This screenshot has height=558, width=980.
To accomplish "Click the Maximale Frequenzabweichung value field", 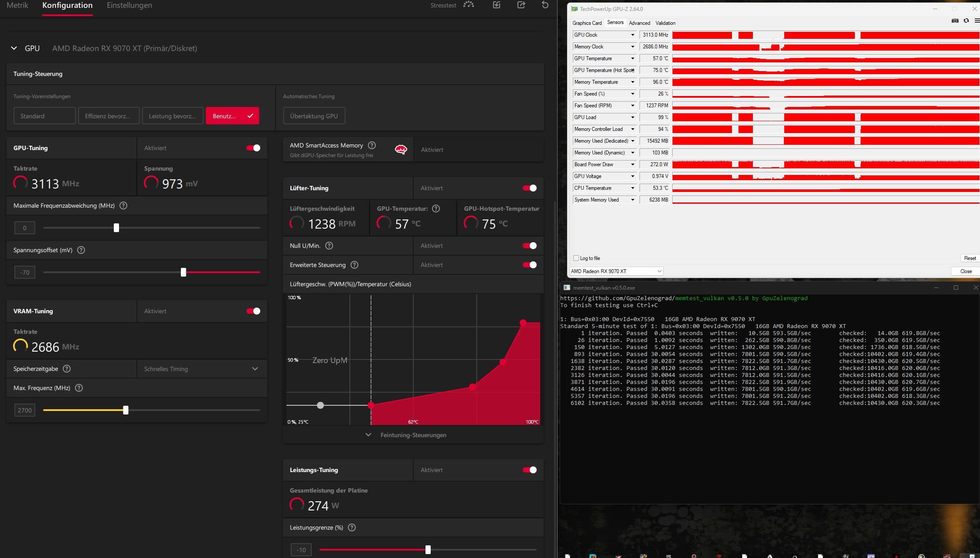I will (24, 228).
